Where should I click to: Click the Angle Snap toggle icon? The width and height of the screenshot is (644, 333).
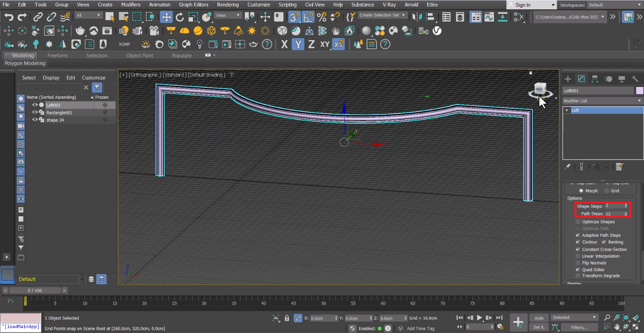pyautogui.click(x=308, y=17)
